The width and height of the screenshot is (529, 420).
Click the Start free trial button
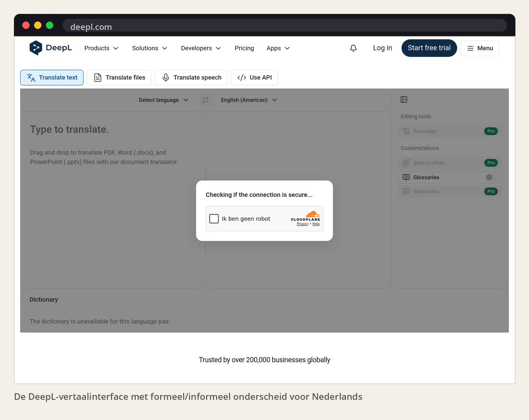pyautogui.click(x=429, y=48)
